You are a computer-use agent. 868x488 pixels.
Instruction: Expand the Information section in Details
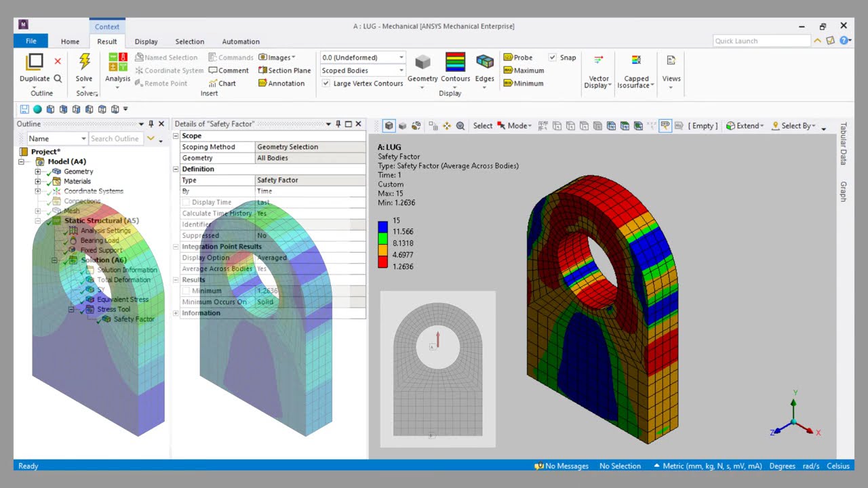tap(176, 313)
